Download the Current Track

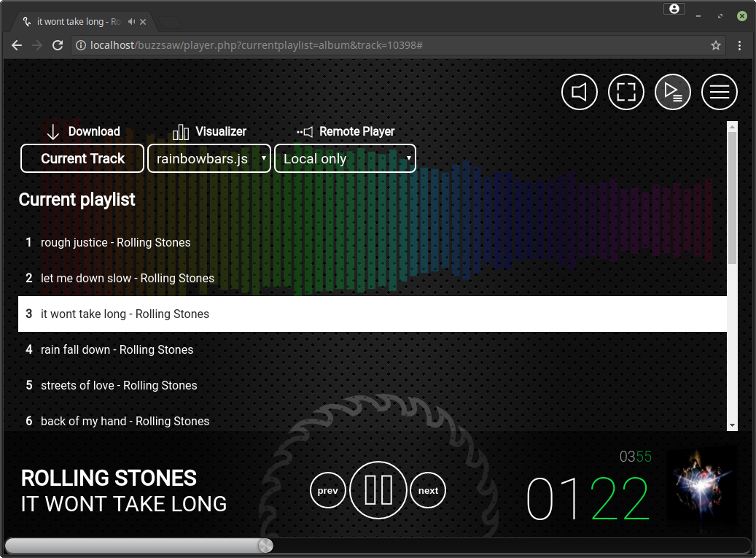point(82,158)
